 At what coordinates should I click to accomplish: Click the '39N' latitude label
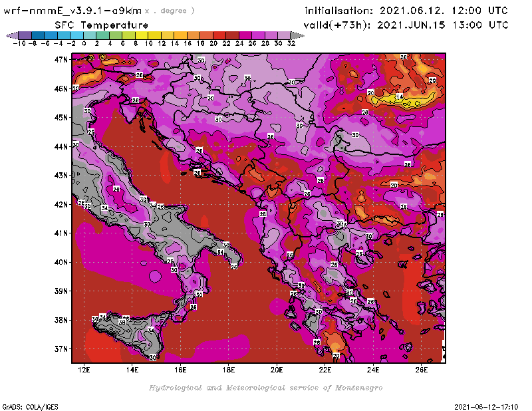(x=61, y=291)
